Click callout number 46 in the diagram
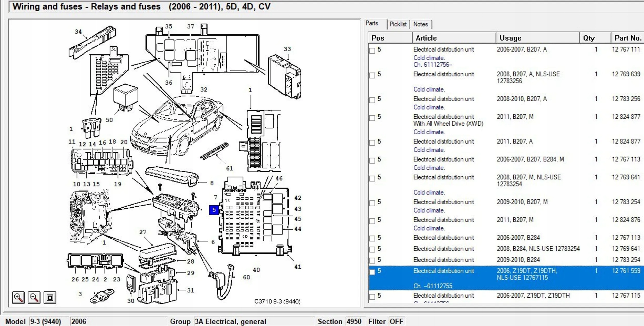The height and width of the screenshot is (326, 644). (x=279, y=178)
